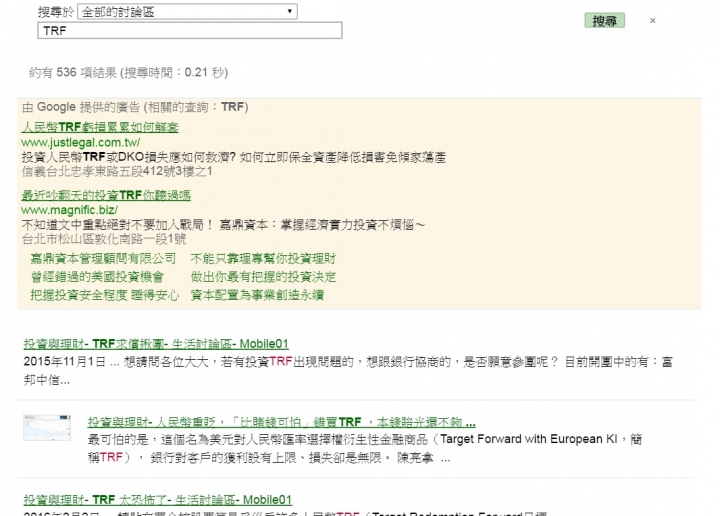Open sitelink 曾經錯過的美國投資機會
720x516 pixels.
pos(97,277)
